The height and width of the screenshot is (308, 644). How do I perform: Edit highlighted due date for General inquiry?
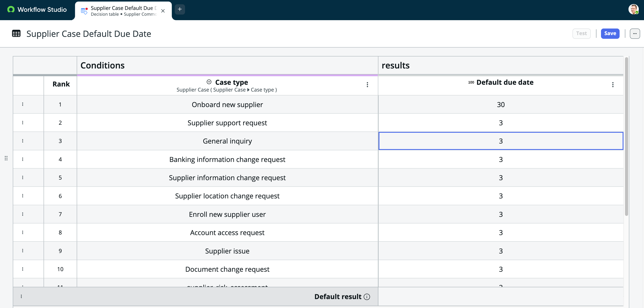(x=501, y=141)
